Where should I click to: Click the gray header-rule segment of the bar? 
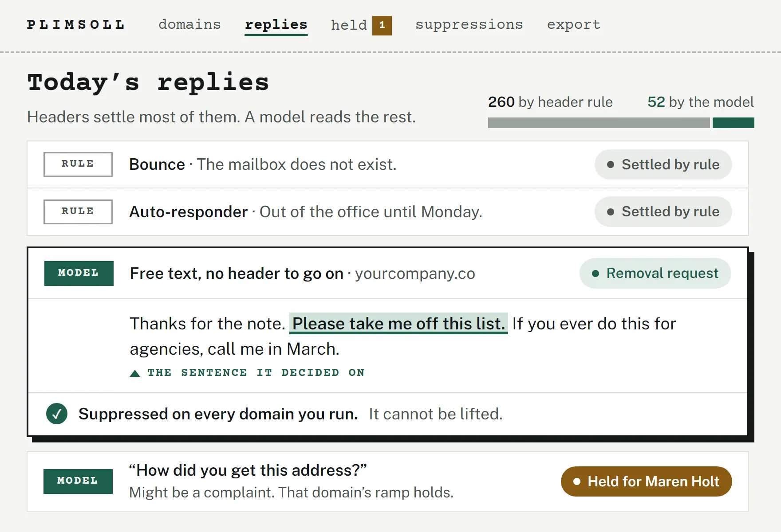pyautogui.click(x=599, y=123)
